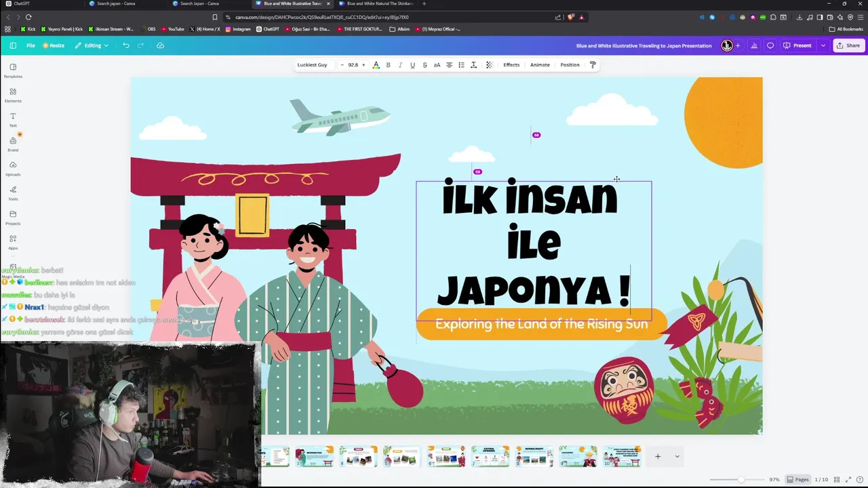Image resolution: width=868 pixels, height=488 pixels.
Task: Enter fullscreen mode
Action: [848, 480]
